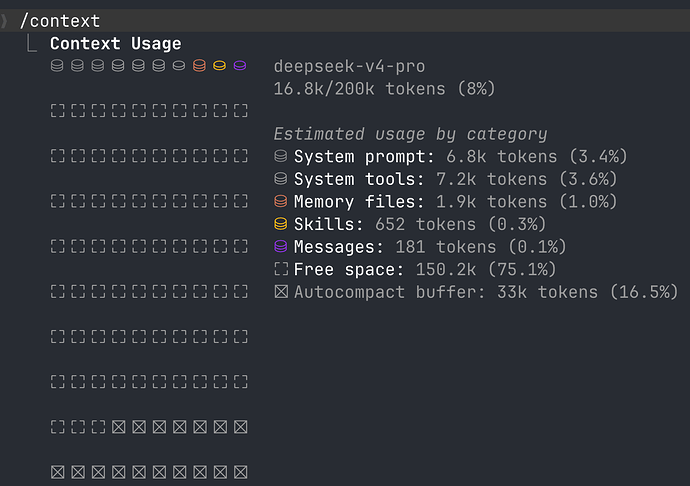Click the purple messages grid icon

click(x=240, y=66)
